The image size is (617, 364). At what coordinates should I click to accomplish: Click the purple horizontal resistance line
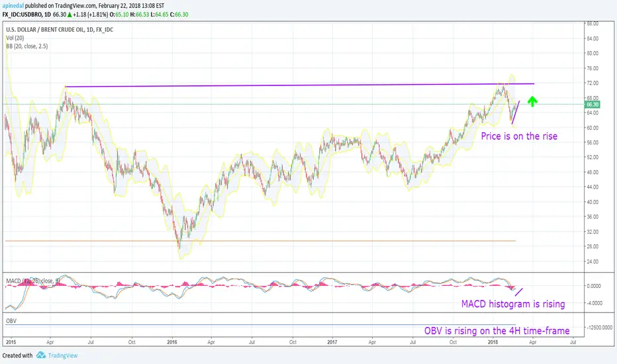pos(299,85)
